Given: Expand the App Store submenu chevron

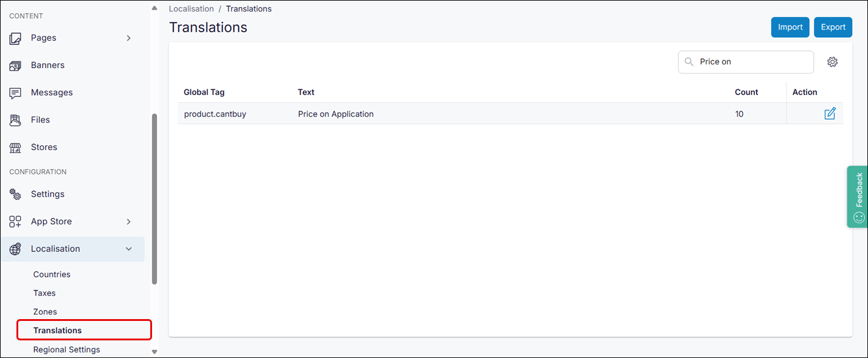Looking at the screenshot, I should pyautogui.click(x=128, y=222).
